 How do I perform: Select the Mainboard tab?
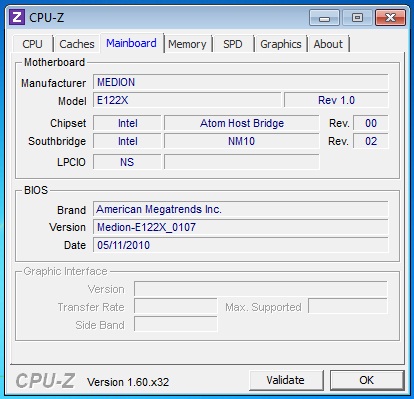pyautogui.click(x=131, y=43)
